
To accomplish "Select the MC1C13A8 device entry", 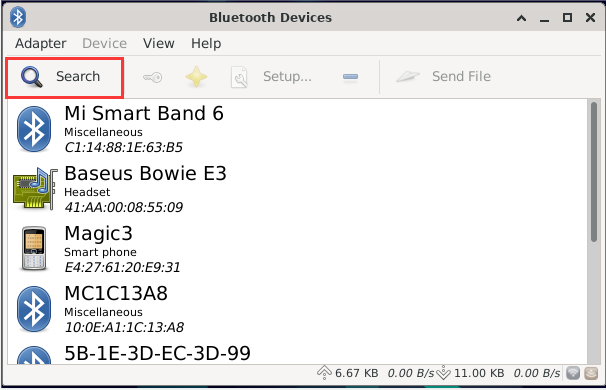I will click(298, 309).
